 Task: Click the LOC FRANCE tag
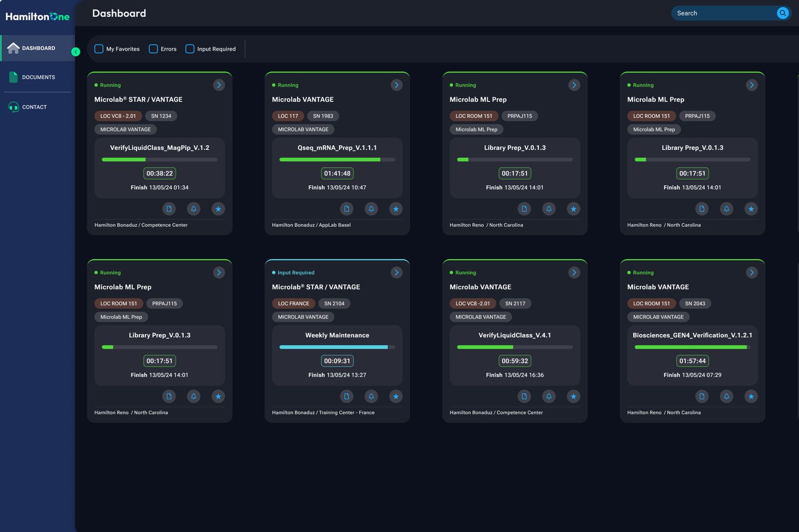pyautogui.click(x=294, y=303)
